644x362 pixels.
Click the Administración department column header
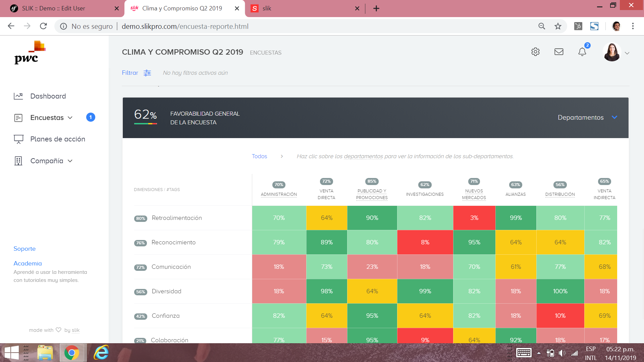(279, 194)
